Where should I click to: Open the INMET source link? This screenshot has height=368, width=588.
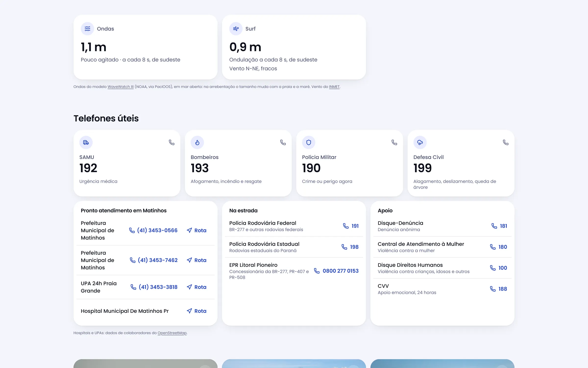334,87
